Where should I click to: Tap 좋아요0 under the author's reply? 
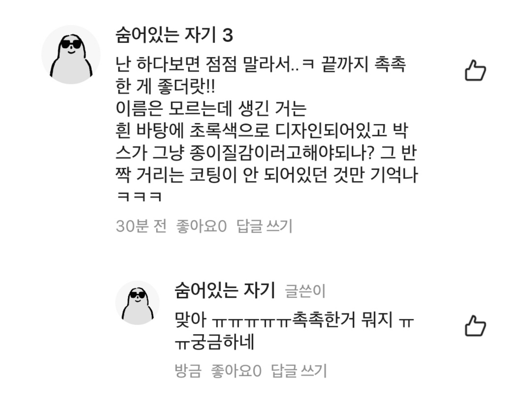(236, 370)
